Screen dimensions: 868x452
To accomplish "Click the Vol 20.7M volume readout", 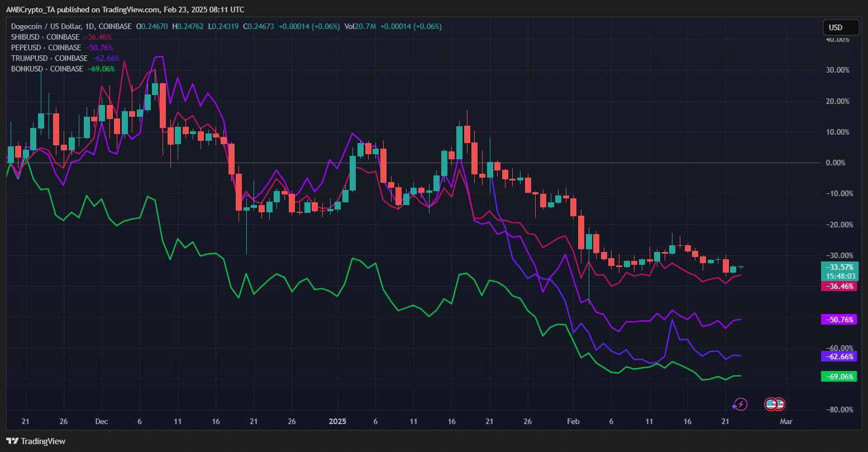I will coord(363,26).
